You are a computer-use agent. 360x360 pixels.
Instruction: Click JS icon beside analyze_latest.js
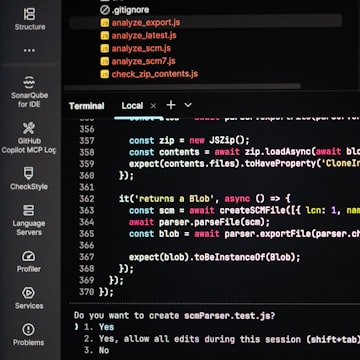click(x=105, y=36)
